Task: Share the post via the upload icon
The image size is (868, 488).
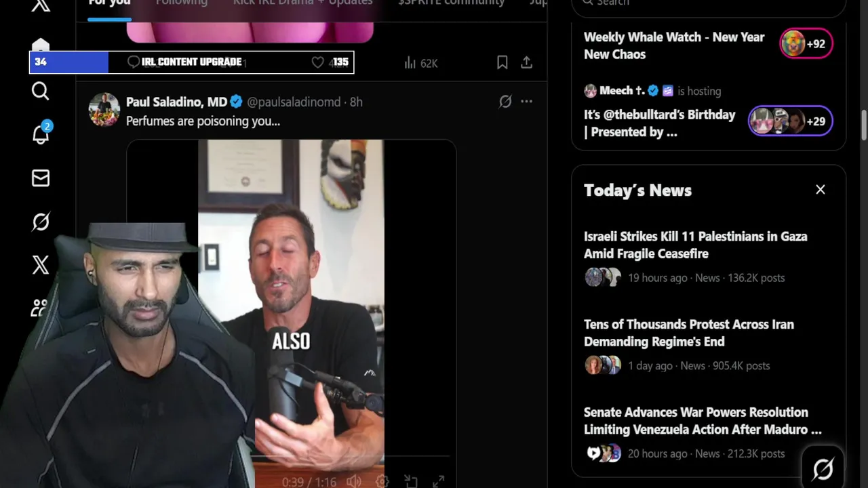Action: (526, 62)
